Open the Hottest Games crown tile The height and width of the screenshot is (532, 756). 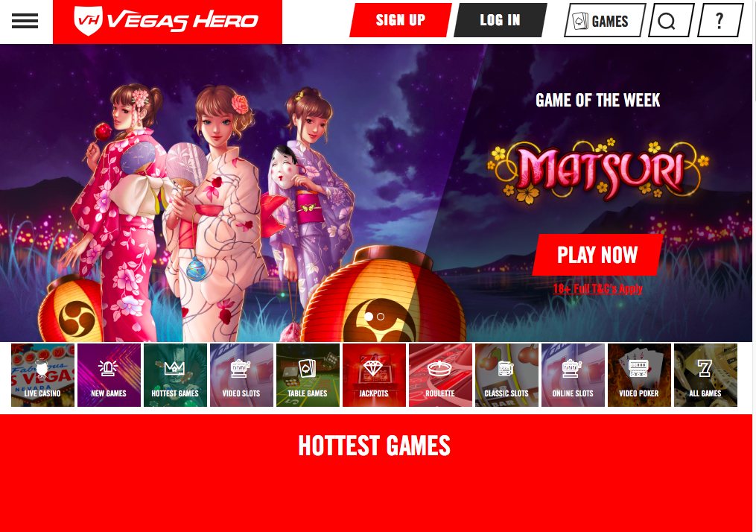(176, 375)
